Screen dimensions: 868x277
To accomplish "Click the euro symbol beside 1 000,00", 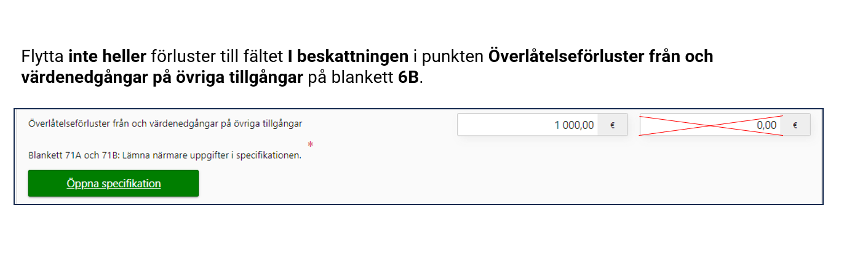I will [x=612, y=125].
